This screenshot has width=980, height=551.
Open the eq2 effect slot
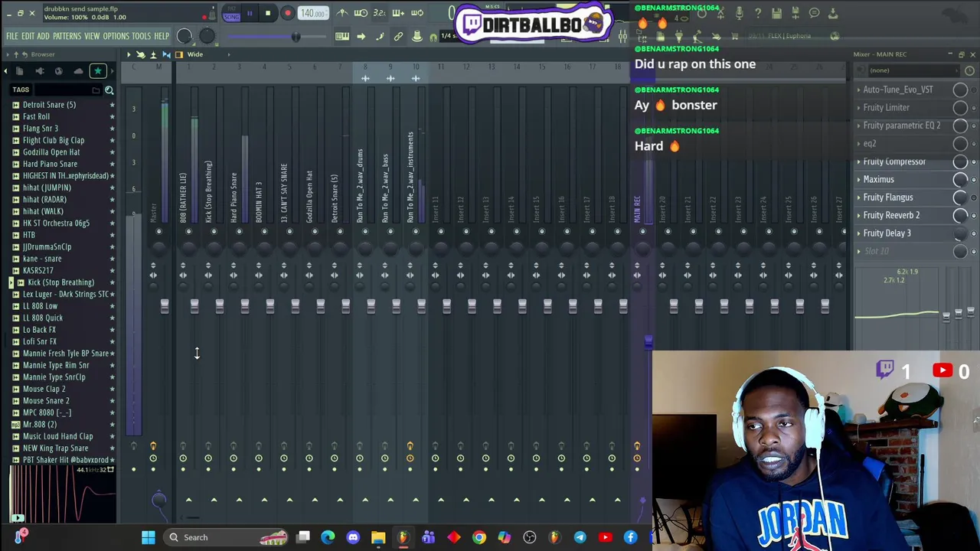[x=870, y=144]
